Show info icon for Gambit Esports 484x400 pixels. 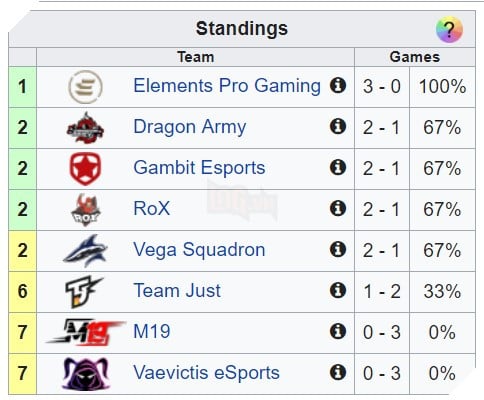click(338, 167)
